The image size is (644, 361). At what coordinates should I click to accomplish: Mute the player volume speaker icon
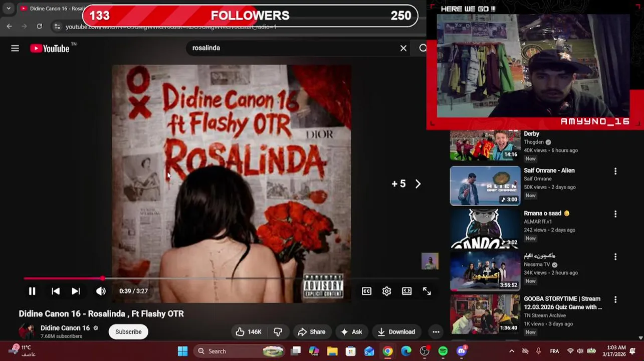pos(101,291)
